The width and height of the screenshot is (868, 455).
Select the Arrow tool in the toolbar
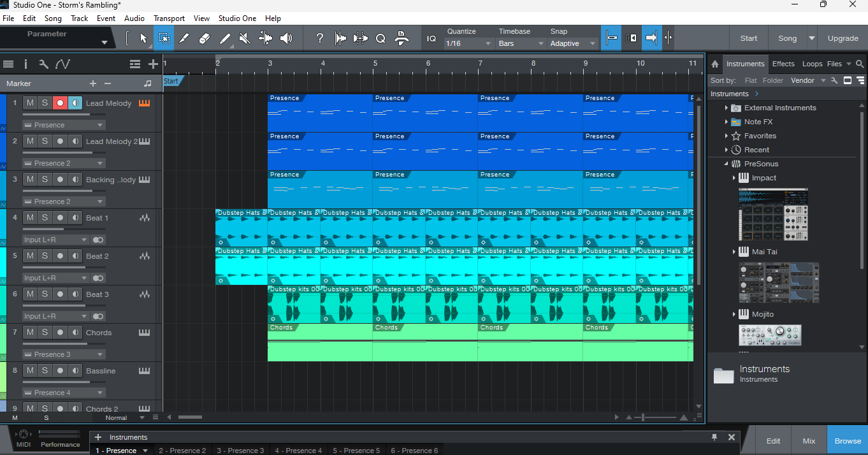pos(143,38)
